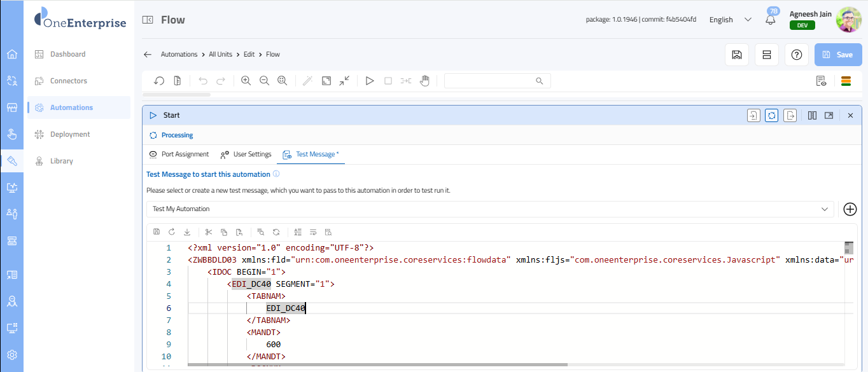The image size is (868, 372).
Task: Select the hand pan tool
Action: point(424,81)
